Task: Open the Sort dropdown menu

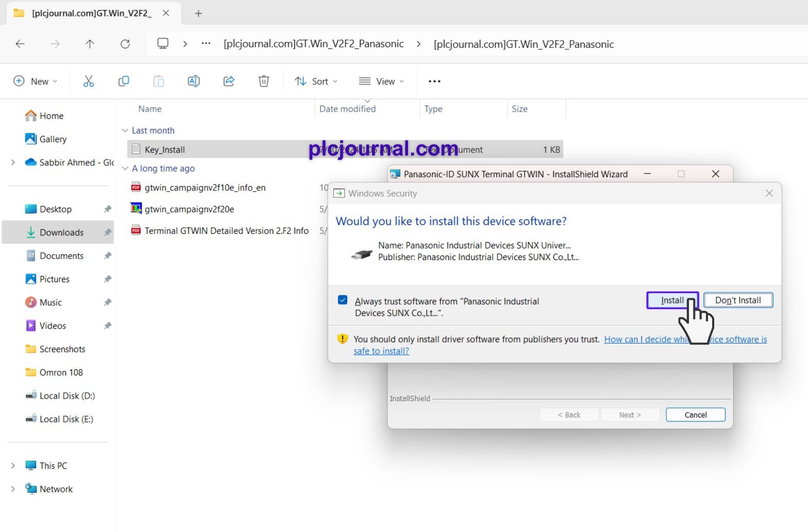Action: point(316,81)
